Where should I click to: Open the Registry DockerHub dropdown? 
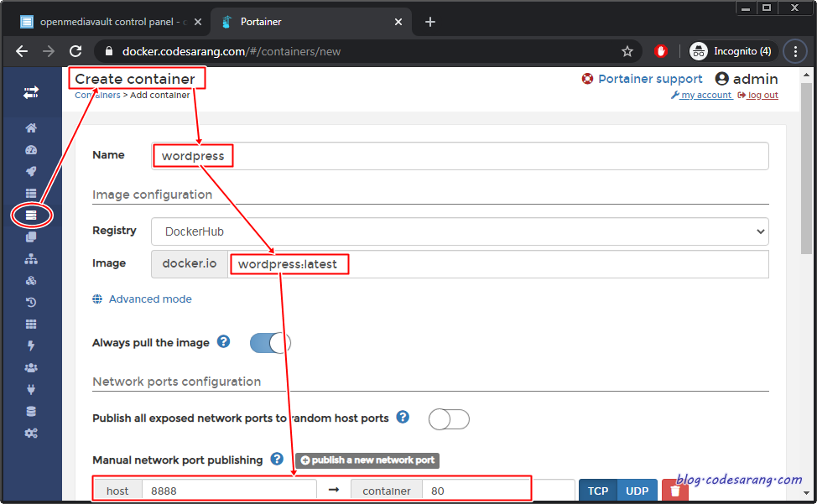pyautogui.click(x=460, y=231)
